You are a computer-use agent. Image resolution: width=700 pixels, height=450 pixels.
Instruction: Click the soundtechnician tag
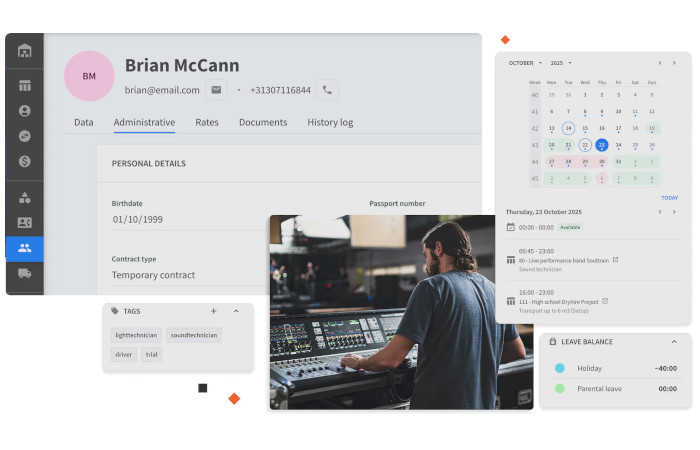point(194,335)
